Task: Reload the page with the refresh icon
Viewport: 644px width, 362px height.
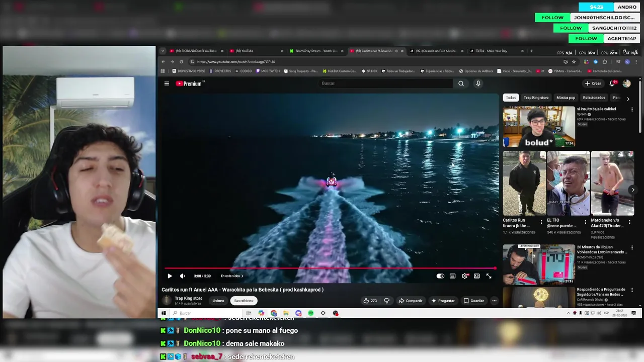Action: point(181,62)
